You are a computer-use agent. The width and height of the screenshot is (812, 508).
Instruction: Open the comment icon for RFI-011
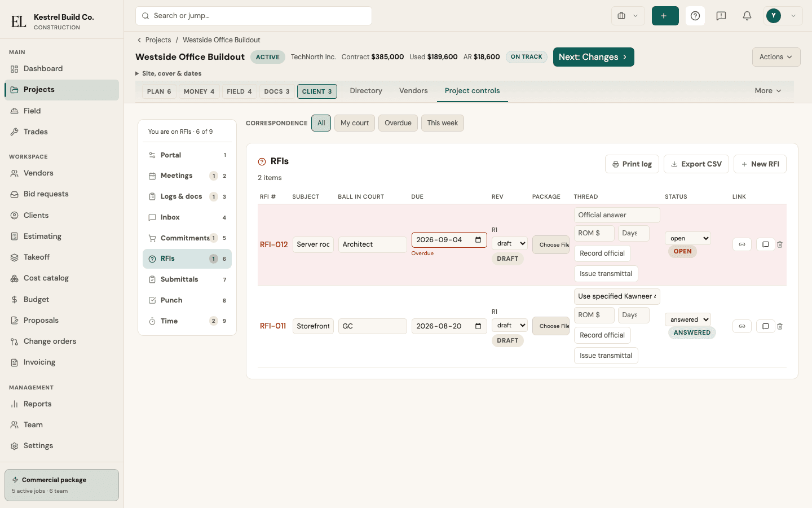coord(765,326)
